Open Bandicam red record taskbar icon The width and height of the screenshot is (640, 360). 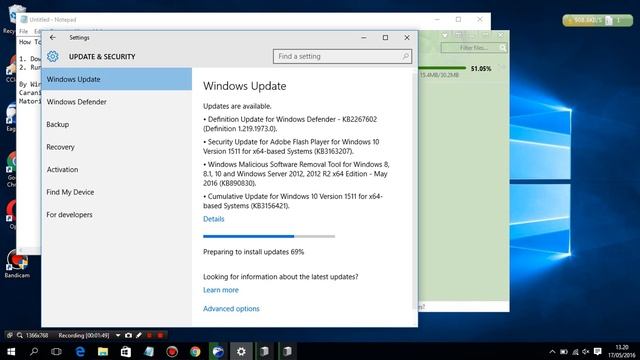[172, 351]
